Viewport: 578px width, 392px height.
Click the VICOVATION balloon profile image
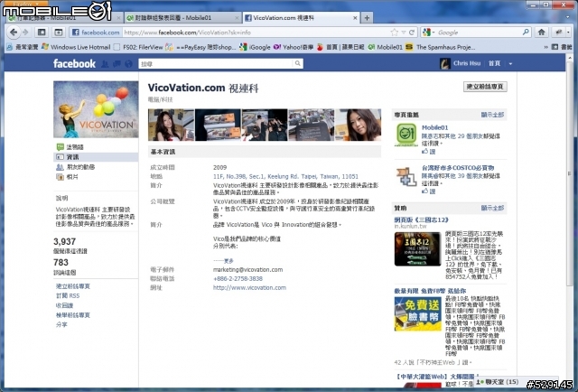coord(96,109)
